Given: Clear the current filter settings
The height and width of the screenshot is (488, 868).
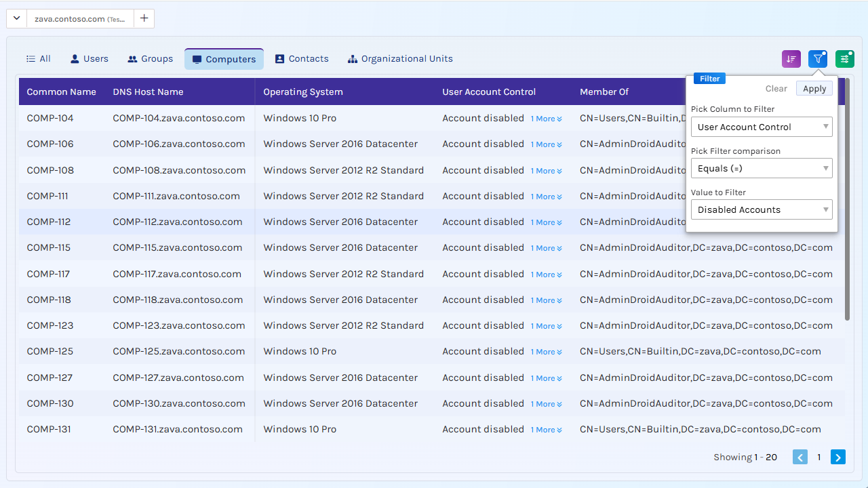Looking at the screenshot, I should pos(776,88).
